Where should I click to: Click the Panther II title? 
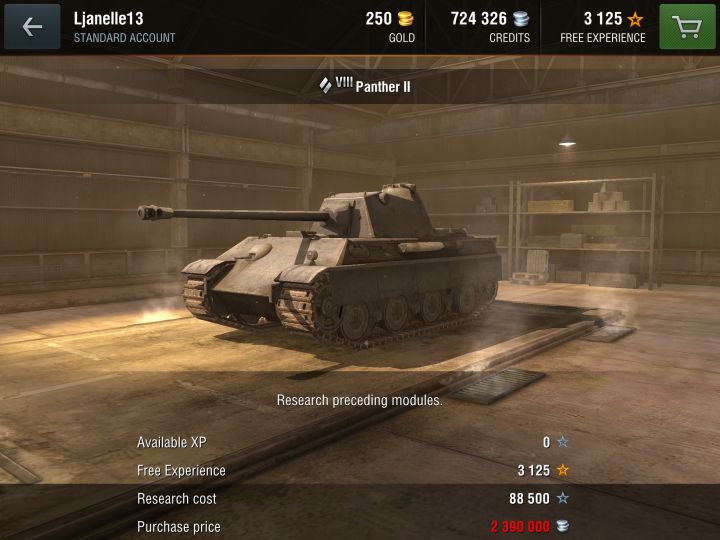[383, 87]
